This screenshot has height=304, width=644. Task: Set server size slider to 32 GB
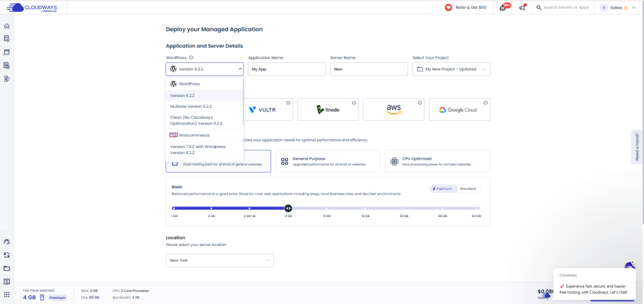click(x=403, y=208)
